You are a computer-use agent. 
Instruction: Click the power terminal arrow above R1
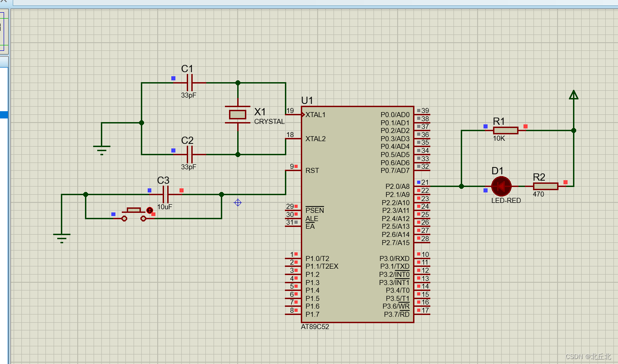pos(574,95)
